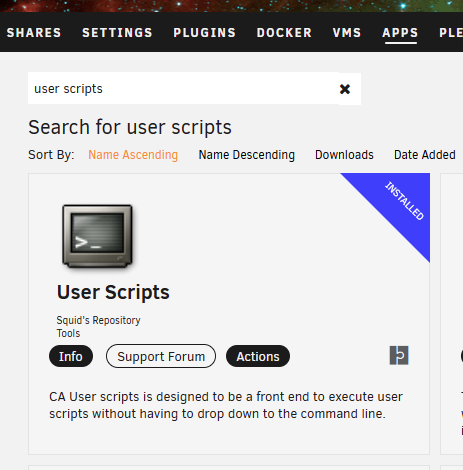Viewport: 463px width, 470px height.
Task: Go to the PLUGINS tab
Action: click(x=204, y=33)
